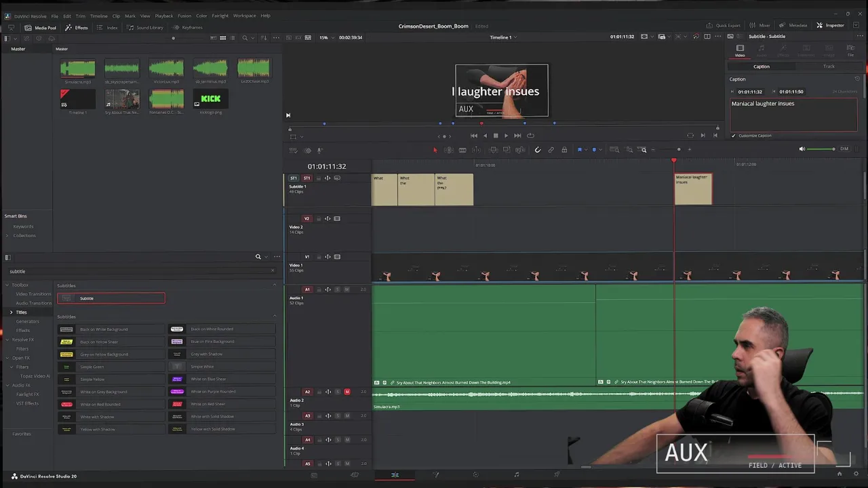Viewport: 868px width, 488px height.
Task: Select the Subtitle effect item
Action: point(111,298)
